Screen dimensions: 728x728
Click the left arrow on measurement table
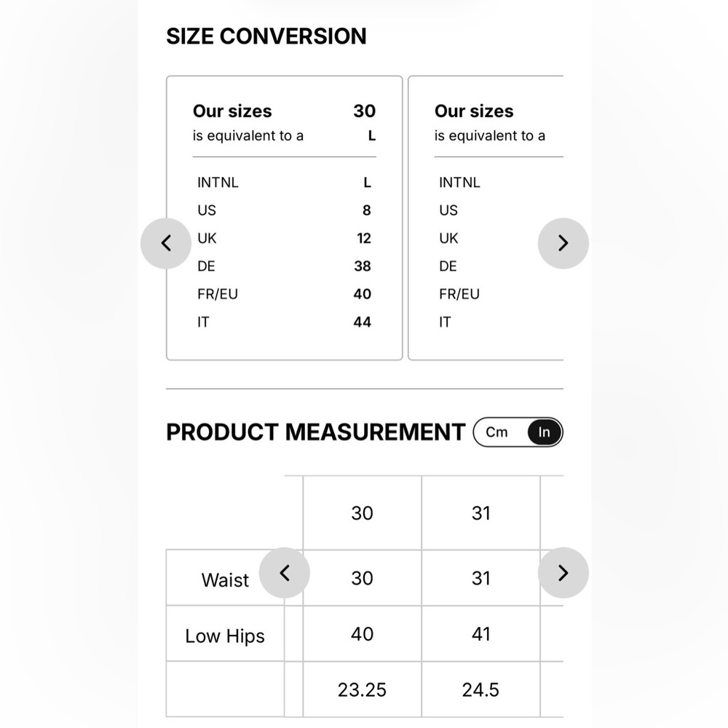[284, 573]
